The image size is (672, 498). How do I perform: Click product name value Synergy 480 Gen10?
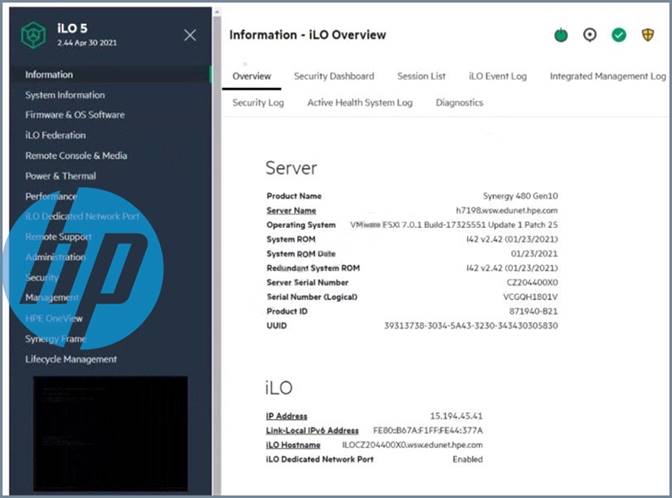click(x=520, y=196)
